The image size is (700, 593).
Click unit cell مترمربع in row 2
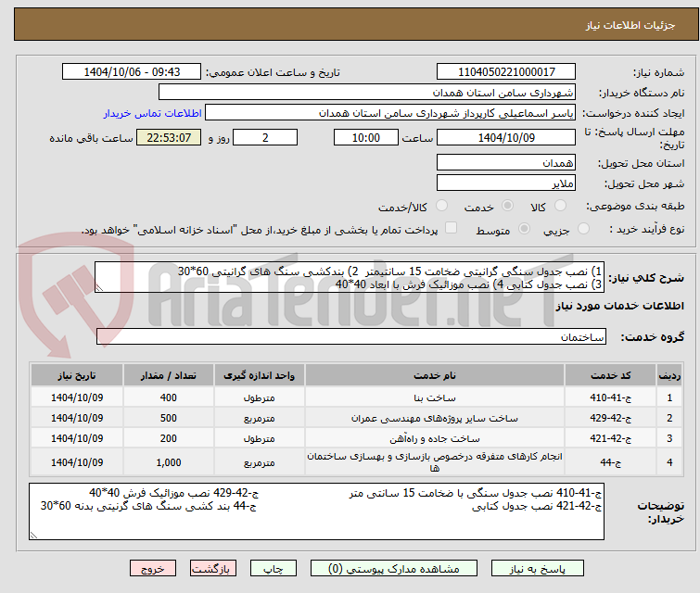click(260, 418)
